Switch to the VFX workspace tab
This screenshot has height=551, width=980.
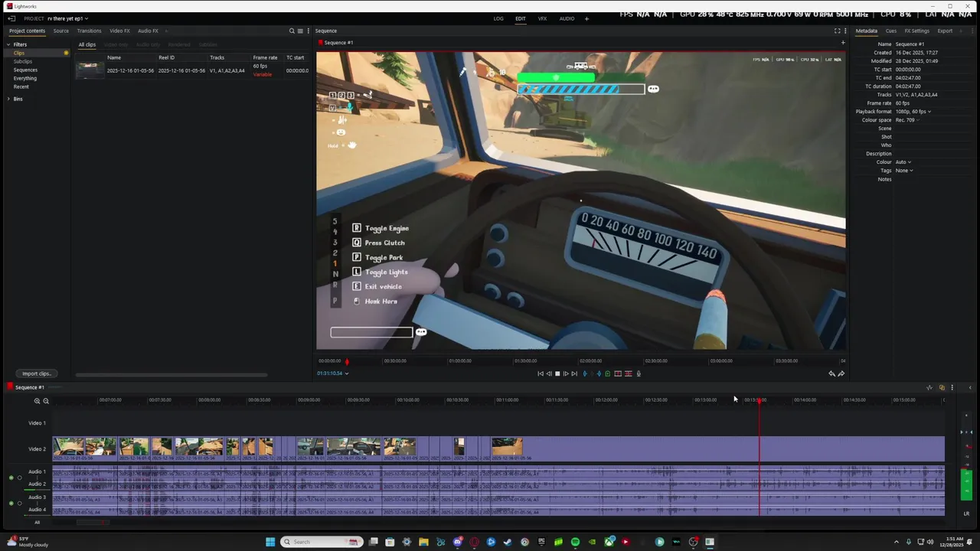pos(542,18)
